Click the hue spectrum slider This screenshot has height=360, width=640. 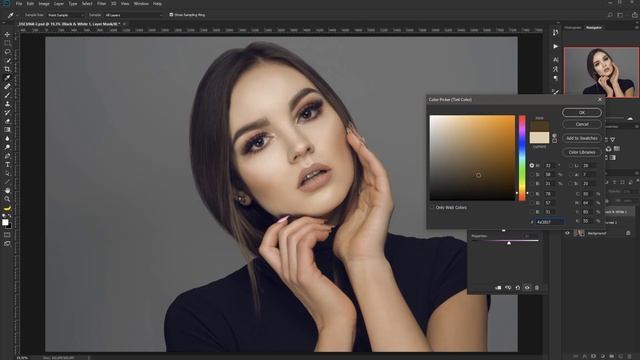522,158
